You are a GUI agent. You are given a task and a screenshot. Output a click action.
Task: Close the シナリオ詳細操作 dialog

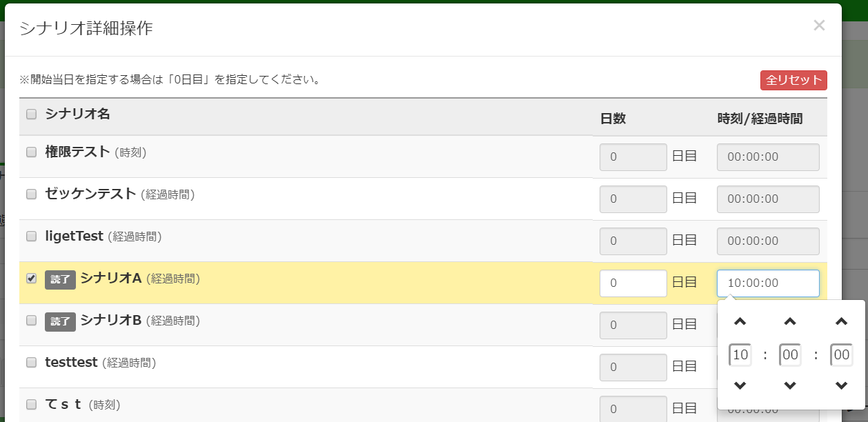point(819,26)
